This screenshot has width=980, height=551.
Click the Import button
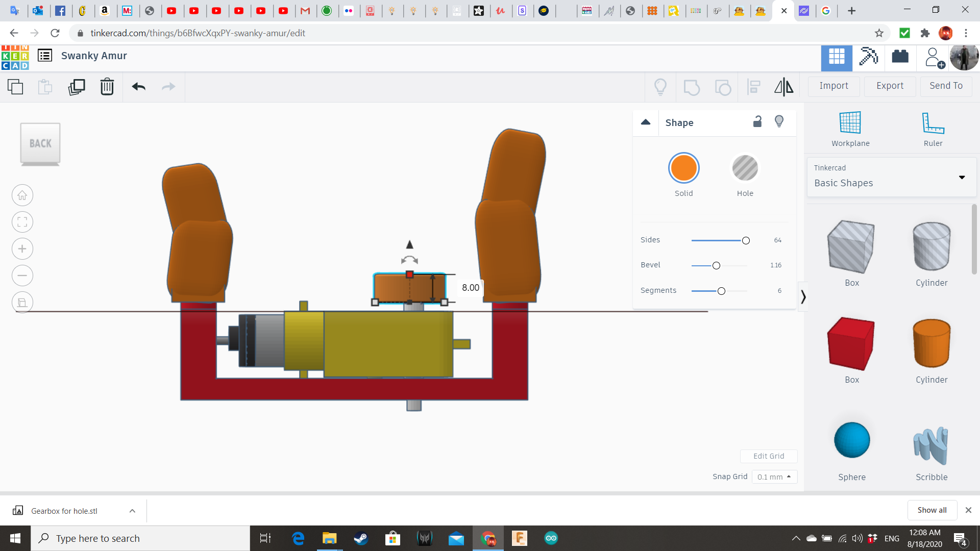point(834,86)
